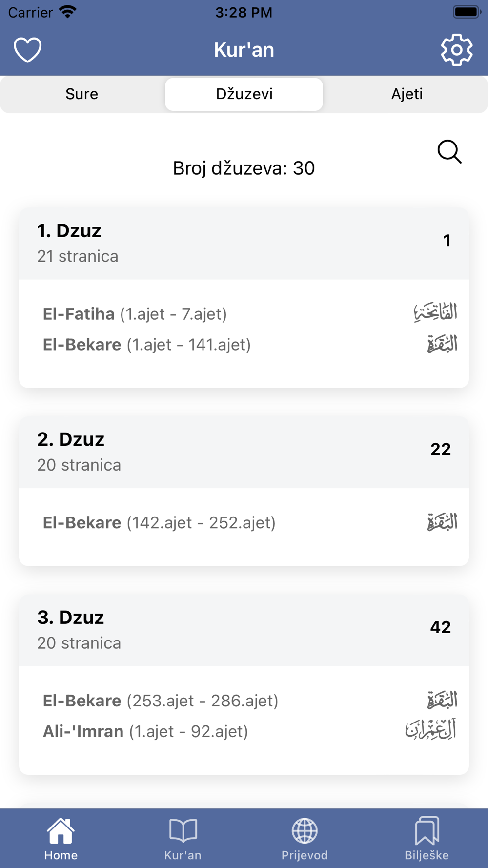Switch to the Ajeti segment

click(407, 94)
